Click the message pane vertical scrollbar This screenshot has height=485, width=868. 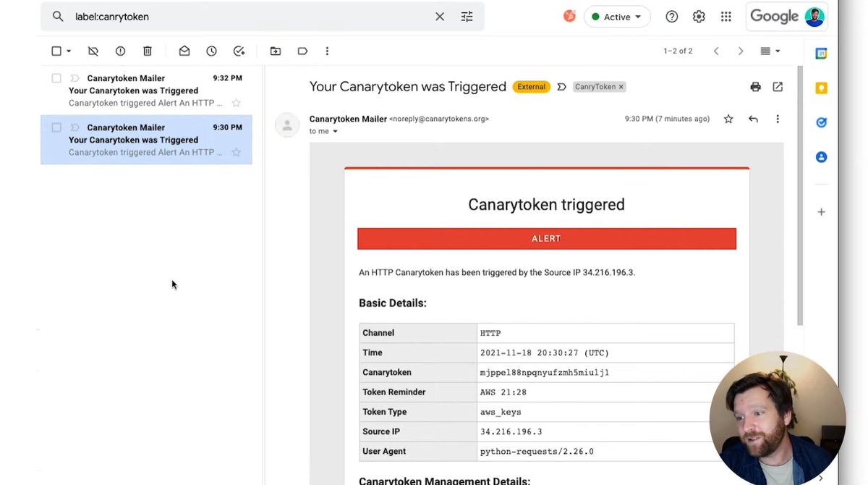(x=799, y=195)
